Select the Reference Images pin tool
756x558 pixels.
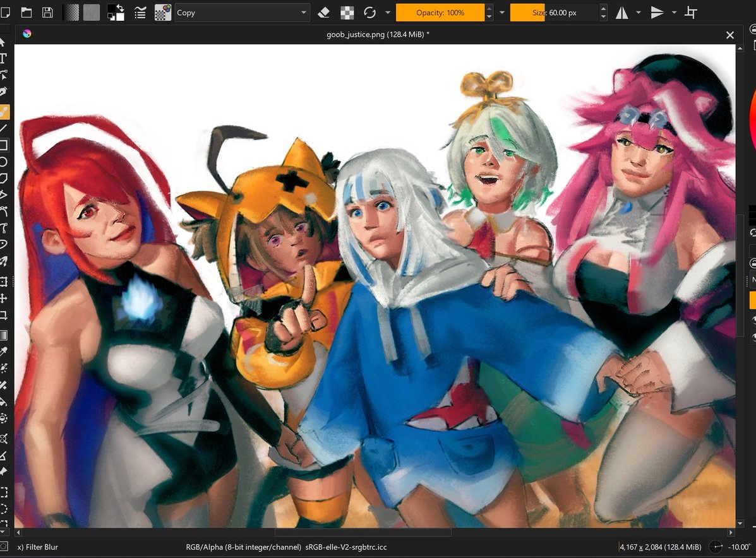tap(3, 472)
